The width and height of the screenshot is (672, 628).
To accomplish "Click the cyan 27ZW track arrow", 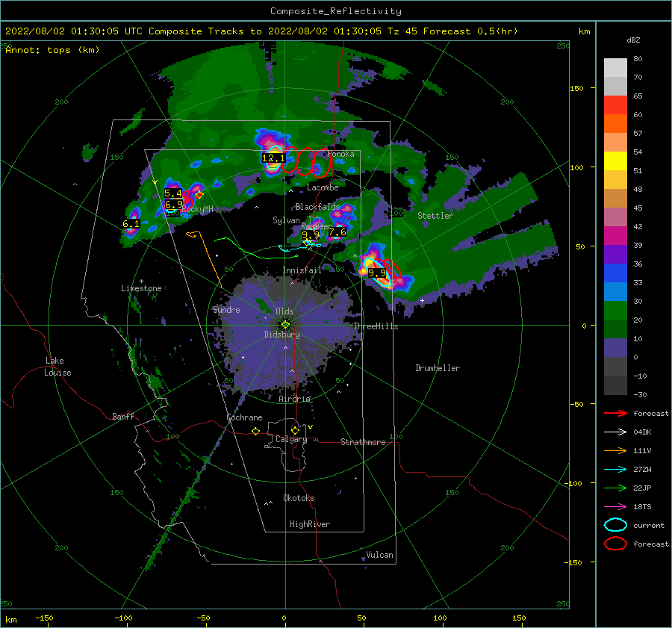I will click(615, 470).
